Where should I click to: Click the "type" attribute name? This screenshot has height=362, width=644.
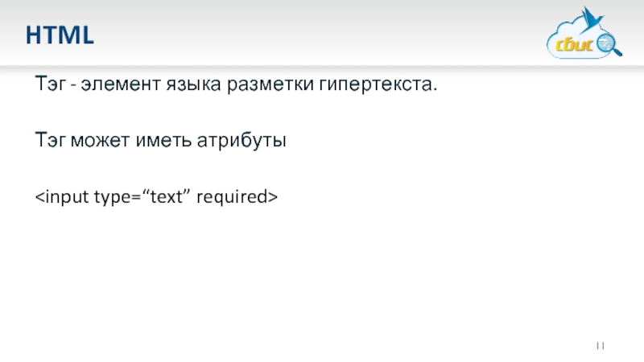click(114, 197)
